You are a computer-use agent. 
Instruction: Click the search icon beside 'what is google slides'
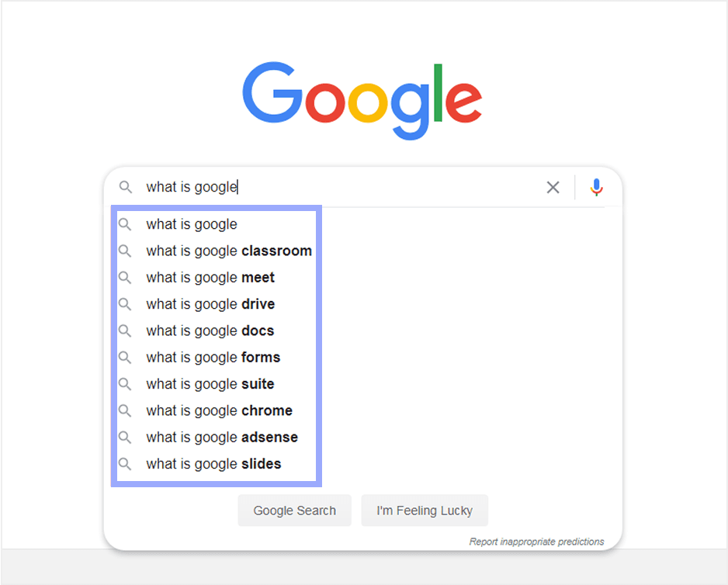(x=125, y=463)
